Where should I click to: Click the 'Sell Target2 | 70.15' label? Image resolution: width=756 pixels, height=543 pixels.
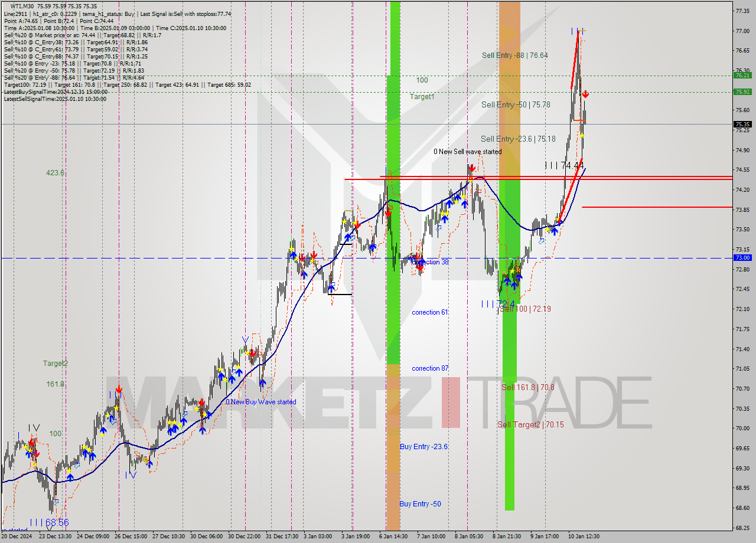pyautogui.click(x=530, y=425)
